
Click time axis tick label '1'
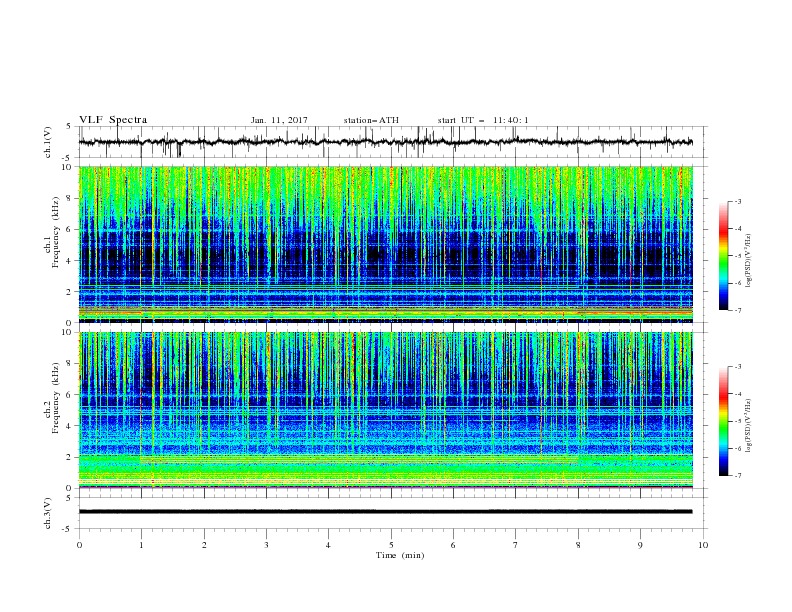pyautogui.click(x=141, y=545)
